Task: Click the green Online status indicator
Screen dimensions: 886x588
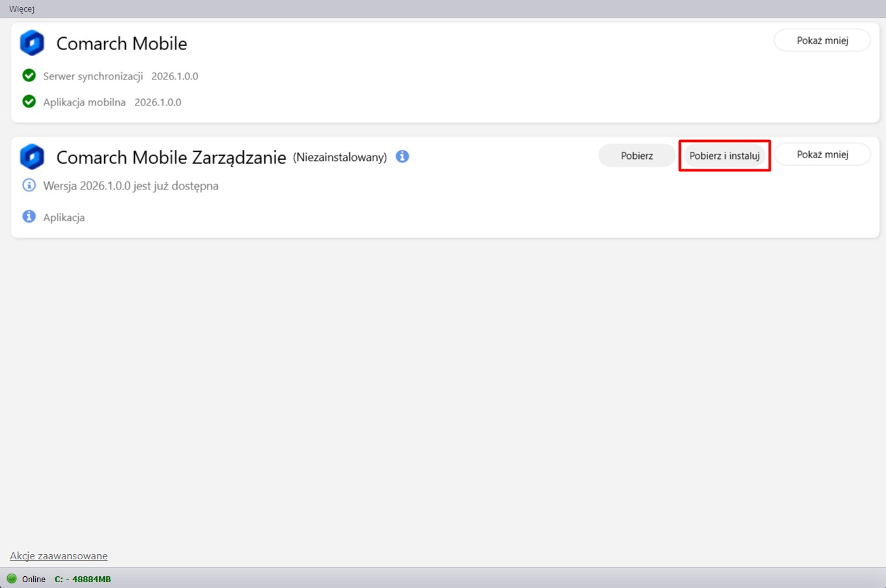Action: pos(12,578)
